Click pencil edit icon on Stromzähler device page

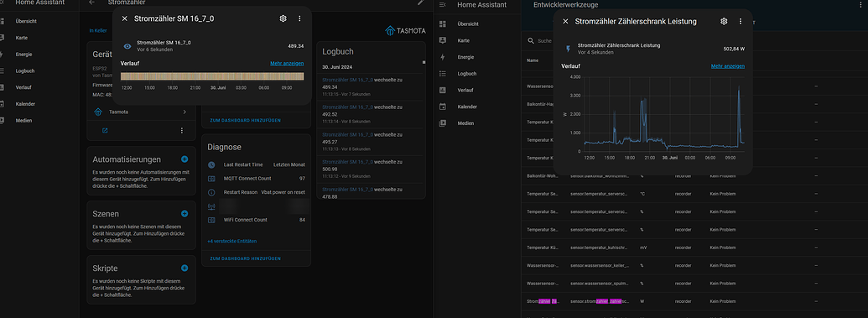coord(421,3)
